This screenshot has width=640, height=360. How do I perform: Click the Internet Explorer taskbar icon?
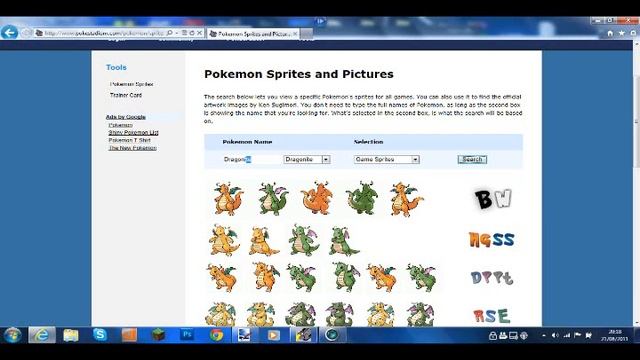point(42,335)
